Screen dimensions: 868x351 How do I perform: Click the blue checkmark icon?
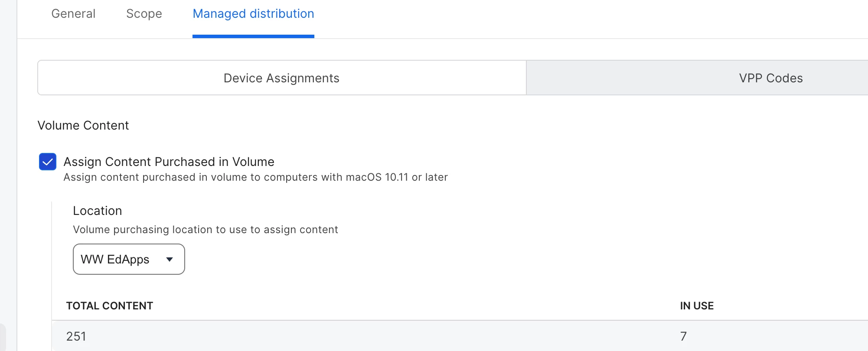point(48,162)
